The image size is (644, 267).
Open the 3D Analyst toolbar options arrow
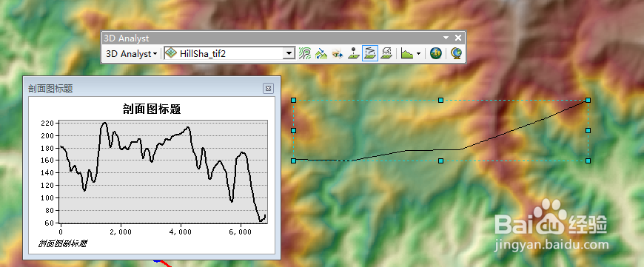[x=446, y=38]
